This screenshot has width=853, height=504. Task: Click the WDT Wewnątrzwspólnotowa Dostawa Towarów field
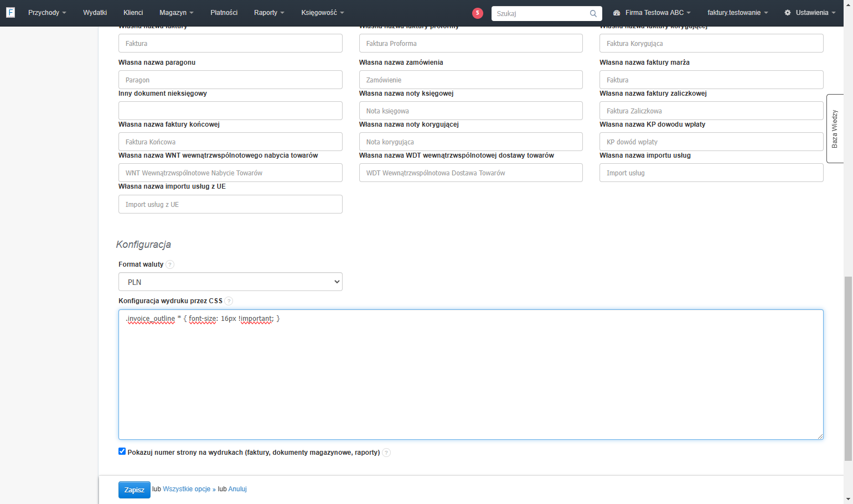click(x=471, y=173)
